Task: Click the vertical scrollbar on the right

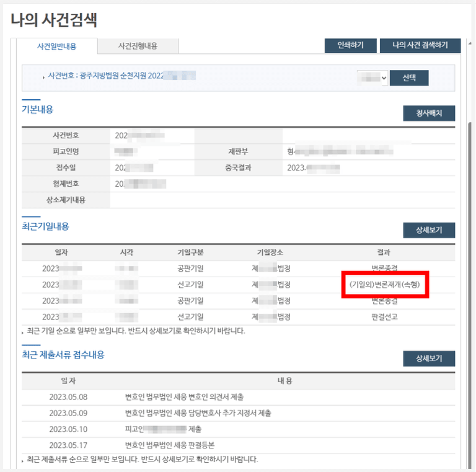Action: pyautogui.click(x=470, y=248)
